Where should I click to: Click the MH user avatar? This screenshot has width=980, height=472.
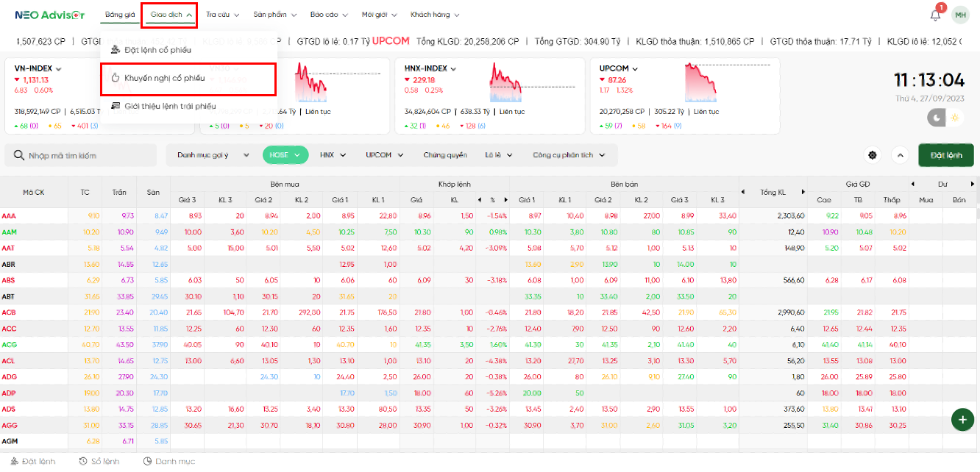pyautogui.click(x=960, y=15)
